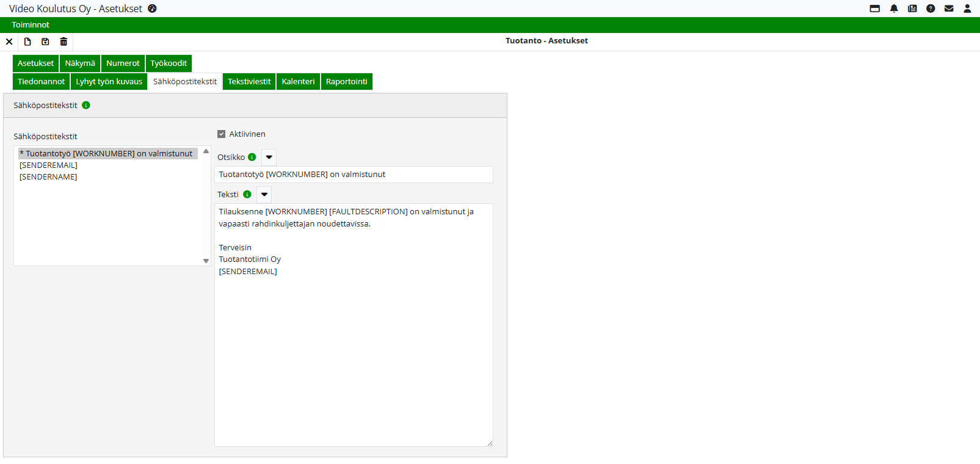Viewport: 980px width, 464px height.
Task: Select the Työkoodit tab
Action: pyautogui.click(x=169, y=63)
